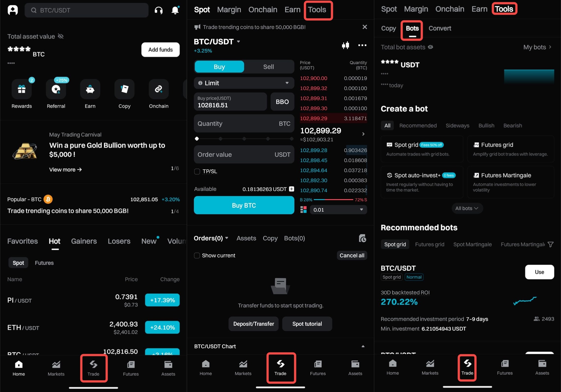Select the Convert tab under Tools

point(440,28)
